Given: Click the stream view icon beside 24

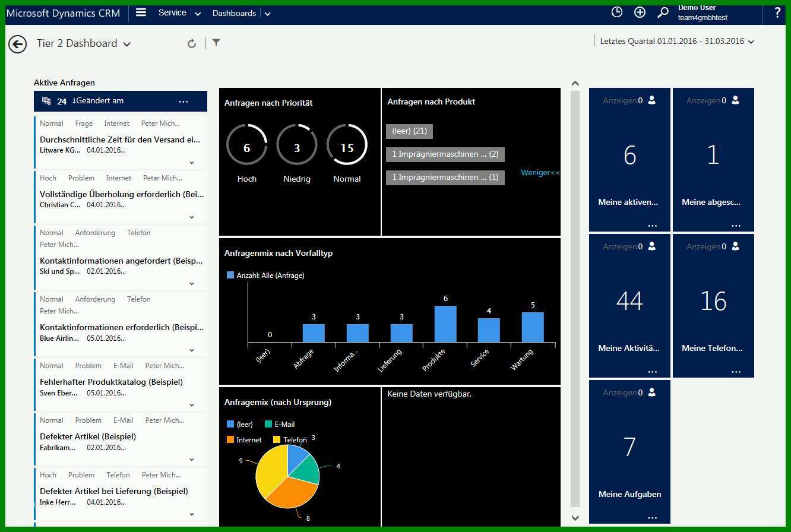Looking at the screenshot, I should point(46,101).
